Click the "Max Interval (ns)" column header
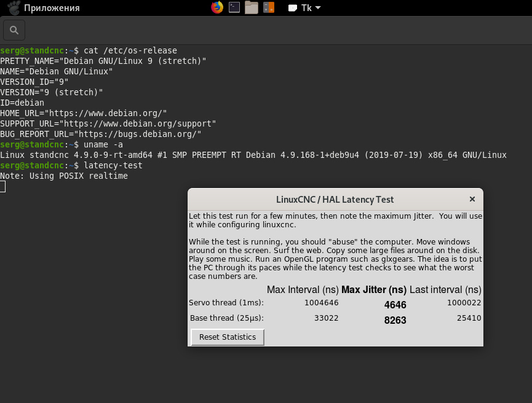Screen dimensions: 532x403 [x=303, y=290]
